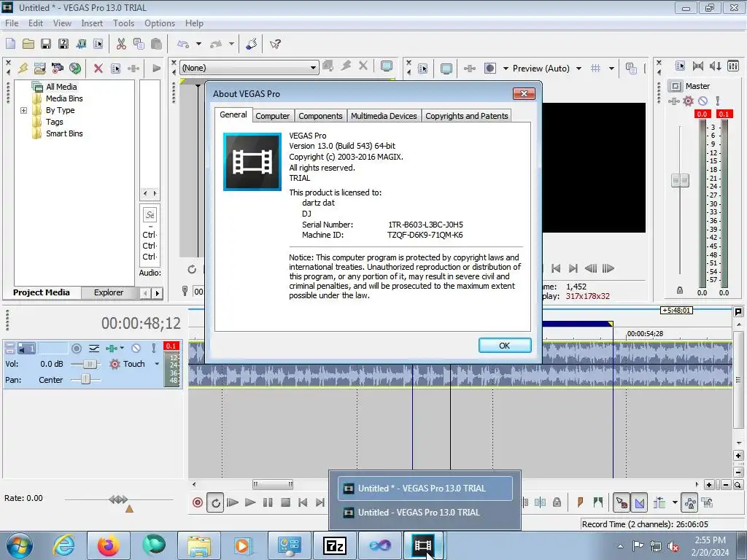The image size is (747, 560).
Task: Click the Play button in transport
Action: pos(250,502)
